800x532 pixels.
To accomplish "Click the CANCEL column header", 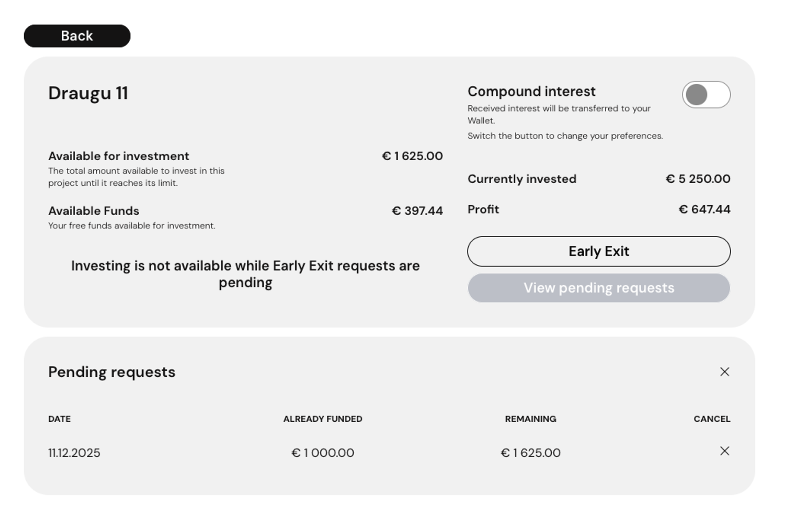I will [x=712, y=419].
